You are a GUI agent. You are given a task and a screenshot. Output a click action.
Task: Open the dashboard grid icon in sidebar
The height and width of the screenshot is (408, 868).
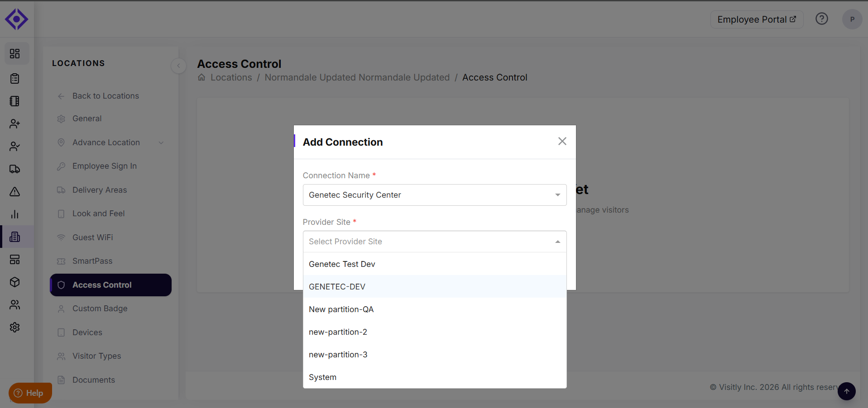tap(15, 54)
